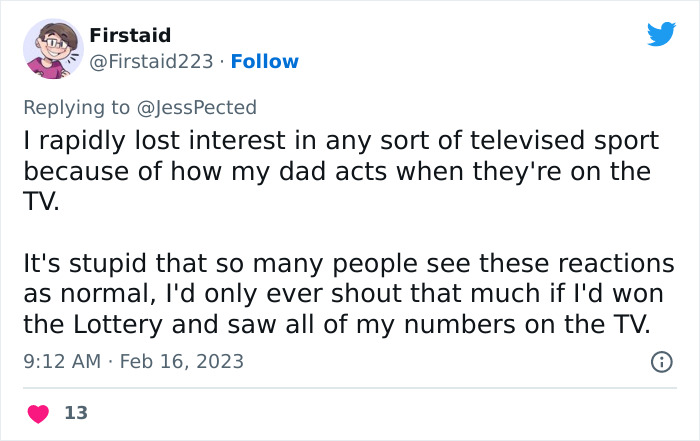
Task: Follow the Firstaid223 account
Action: tap(264, 62)
